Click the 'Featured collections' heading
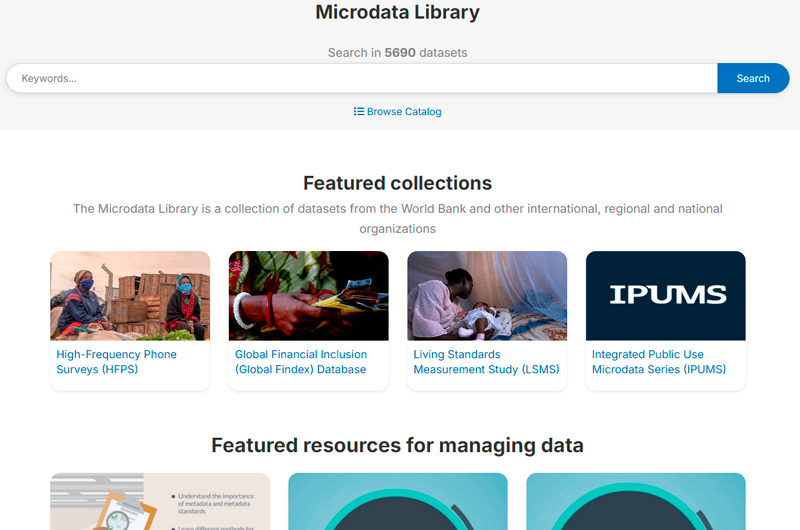 click(397, 183)
